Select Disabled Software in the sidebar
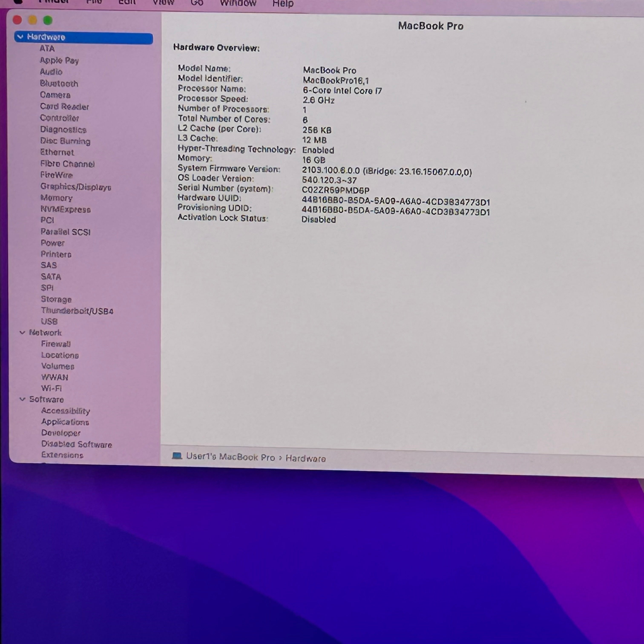This screenshot has height=644, width=644. 77,444
